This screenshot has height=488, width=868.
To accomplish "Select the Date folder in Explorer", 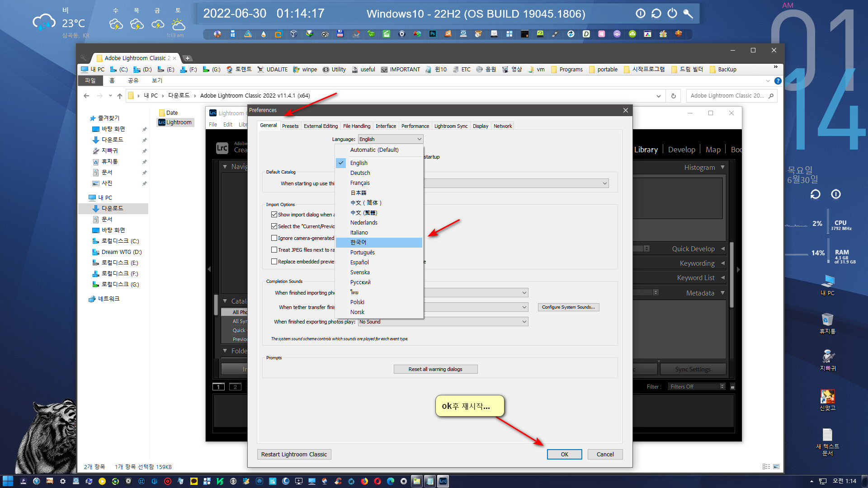I will click(168, 113).
